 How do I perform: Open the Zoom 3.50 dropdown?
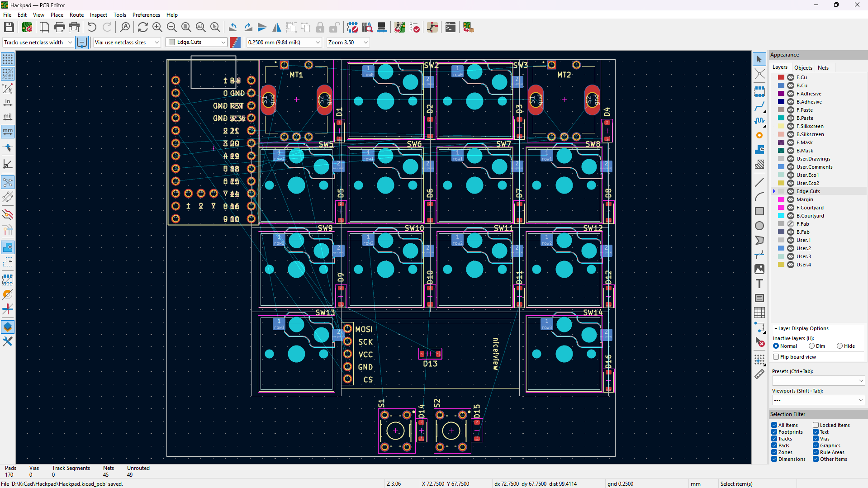pyautogui.click(x=365, y=42)
